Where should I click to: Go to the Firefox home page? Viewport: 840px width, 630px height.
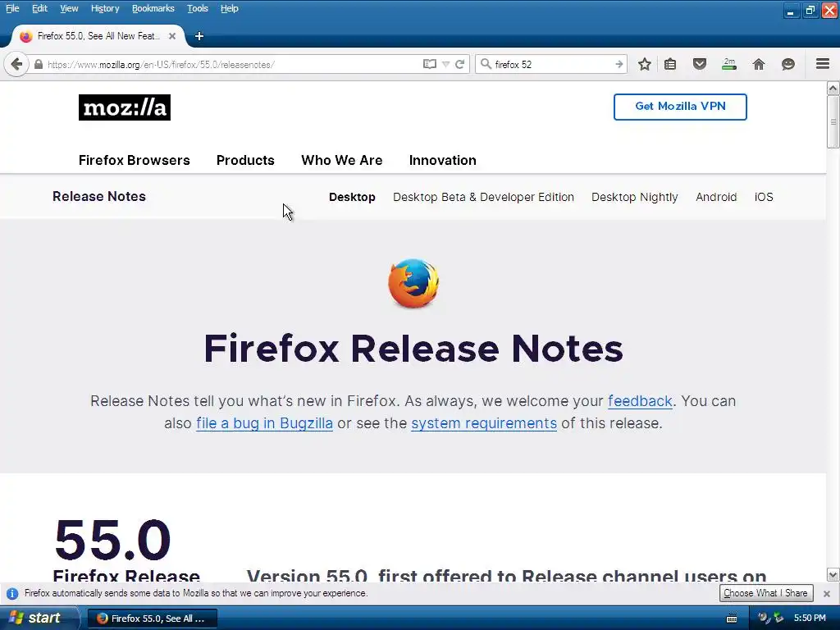759,64
